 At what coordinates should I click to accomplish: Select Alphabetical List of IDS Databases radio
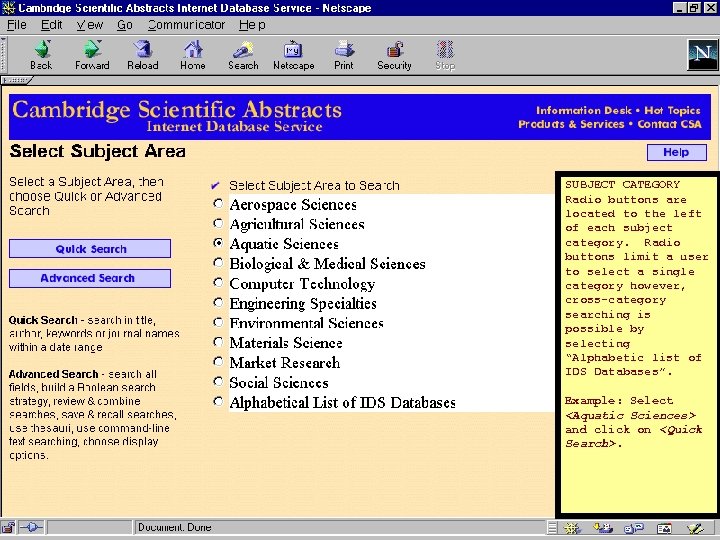coord(218,401)
